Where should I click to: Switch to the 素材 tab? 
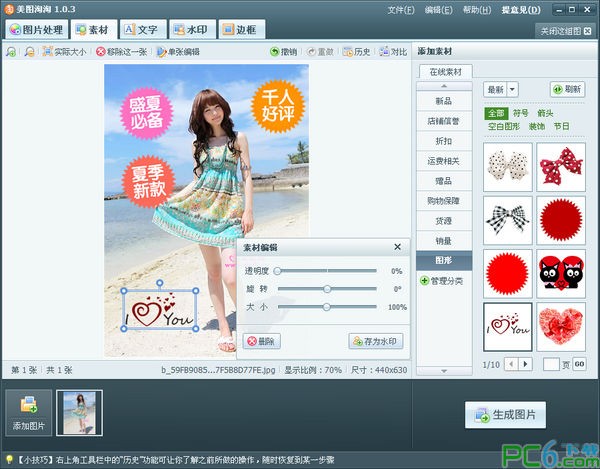(93, 29)
